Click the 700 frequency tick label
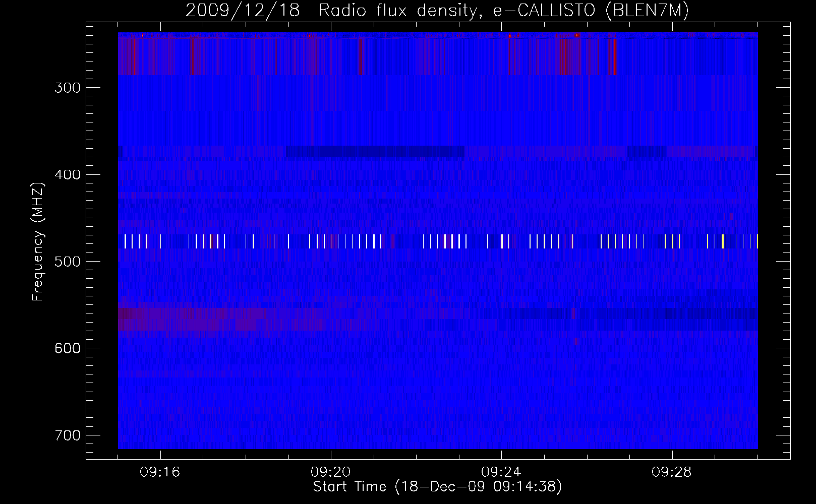The height and width of the screenshot is (504, 816). pos(68,435)
